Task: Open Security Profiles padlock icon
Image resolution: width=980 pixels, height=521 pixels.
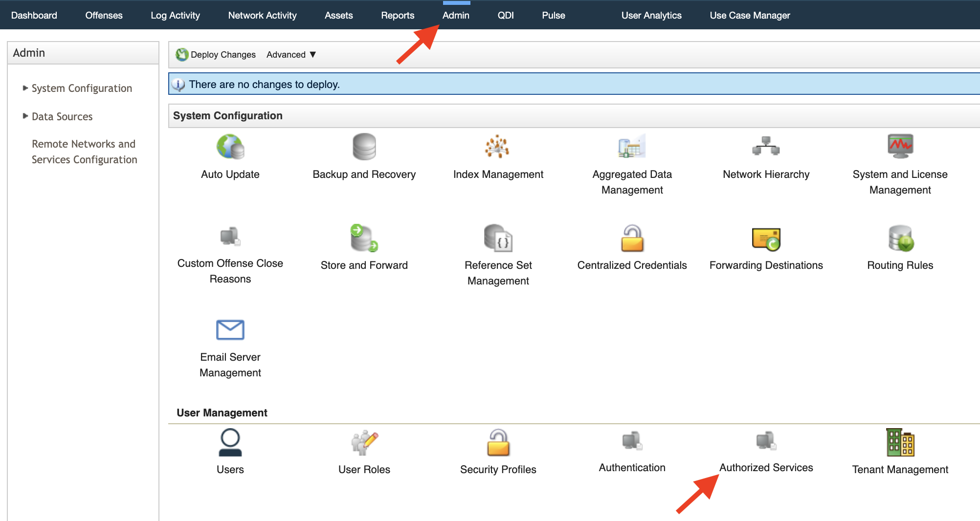Action: 498,442
